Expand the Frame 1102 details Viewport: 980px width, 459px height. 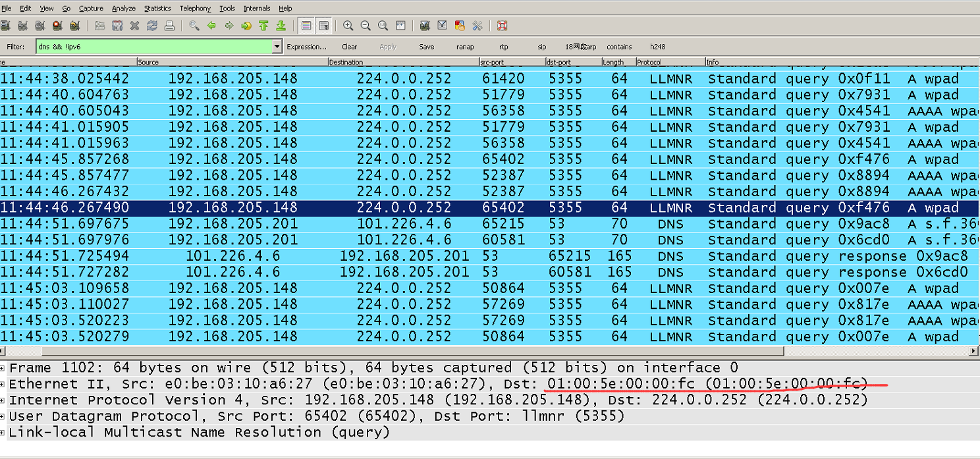point(3,367)
